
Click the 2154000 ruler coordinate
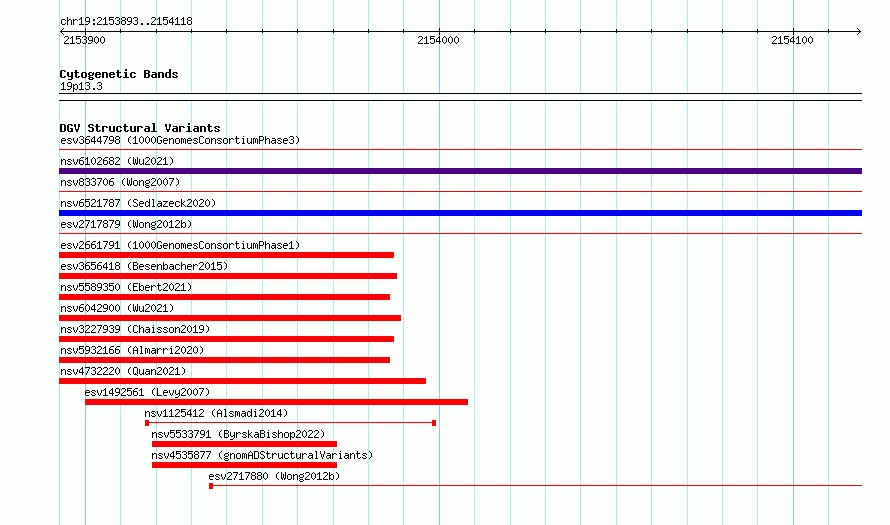point(438,40)
